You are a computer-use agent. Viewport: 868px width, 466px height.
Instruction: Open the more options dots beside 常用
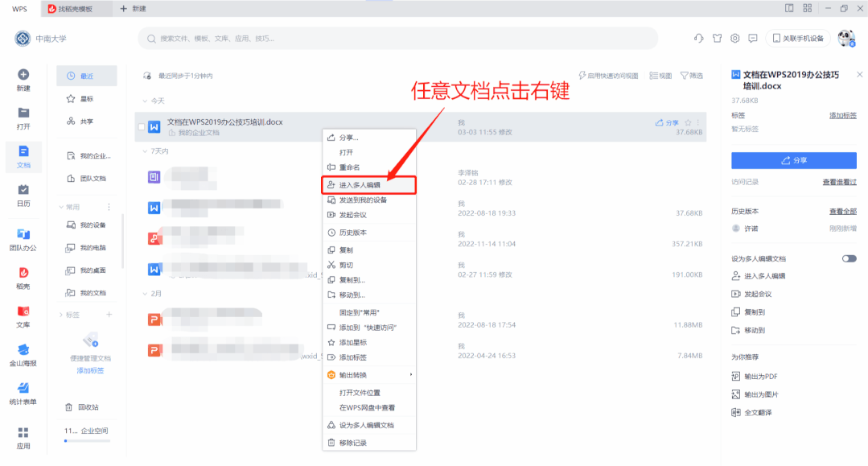coord(109,207)
